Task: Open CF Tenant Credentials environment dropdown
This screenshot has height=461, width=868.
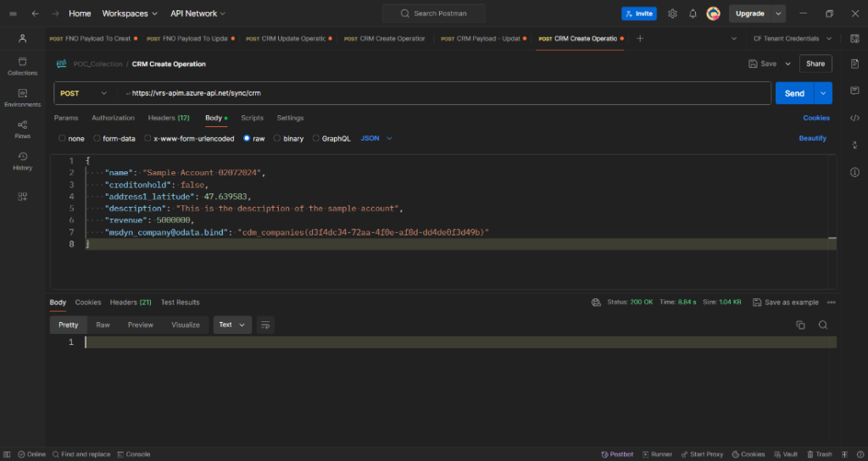Action: pos(793,38)
